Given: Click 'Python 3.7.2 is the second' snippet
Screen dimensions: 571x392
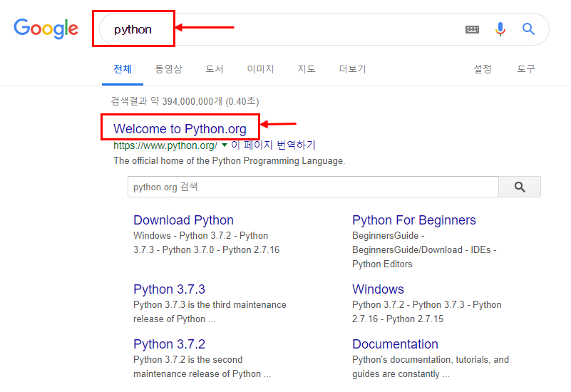Looking at the screenshot, I should click(188, 360).
